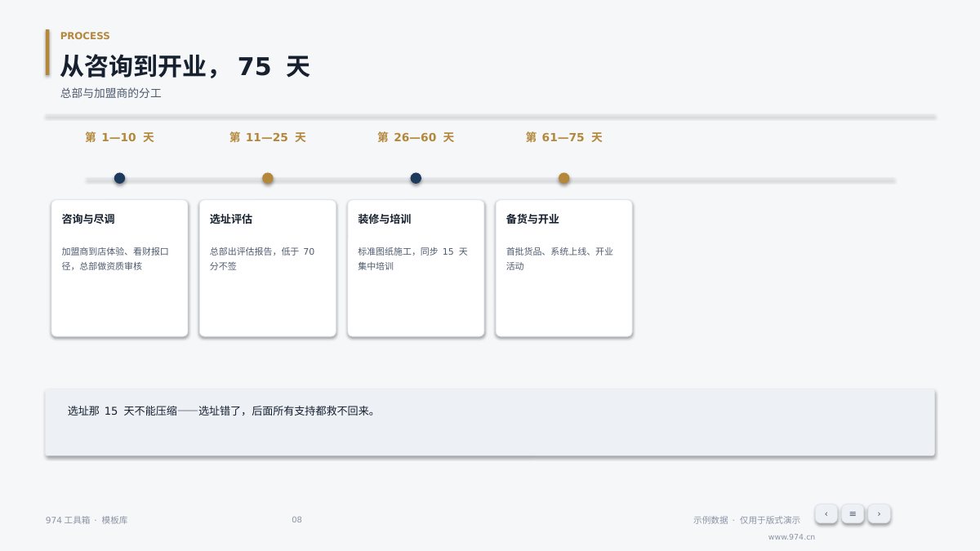This screenshot has width=980, height=551.
Task: Click the title 从咨询到开业, 75 天
Action: 185,66
